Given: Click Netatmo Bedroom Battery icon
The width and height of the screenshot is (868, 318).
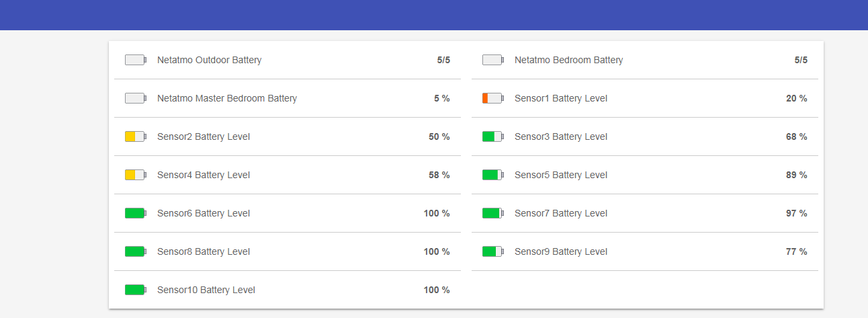Looking at the screenshot, I should tap(493, 60).
